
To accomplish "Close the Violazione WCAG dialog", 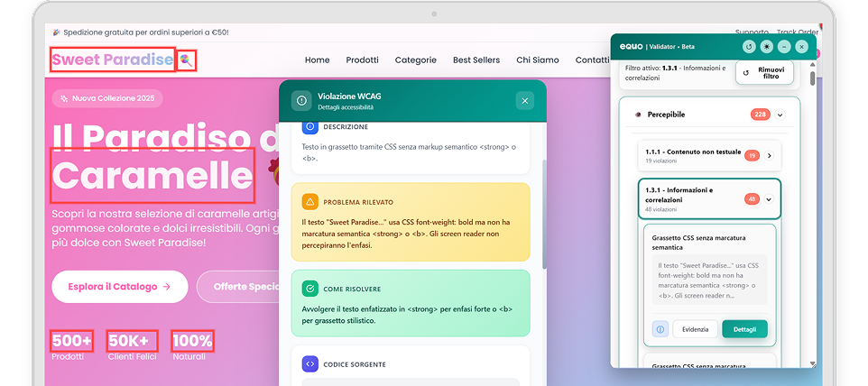I will click(x=525, y=101).
